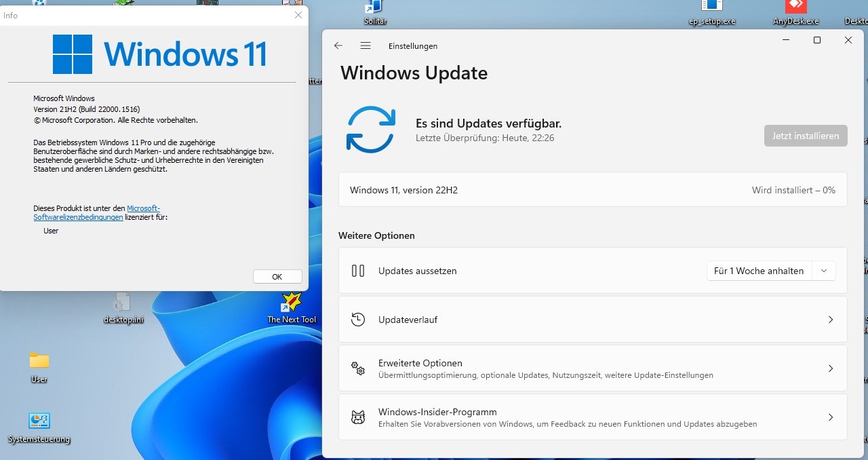Click the blue update sync icon
This screenshot has height=460, width=868.
point(370,129)
